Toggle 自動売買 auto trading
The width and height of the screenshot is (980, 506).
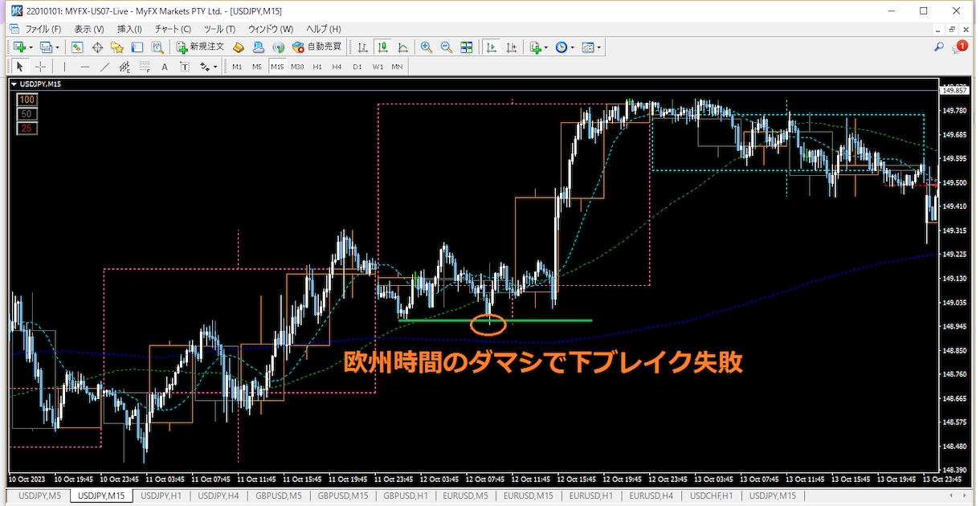316,47
